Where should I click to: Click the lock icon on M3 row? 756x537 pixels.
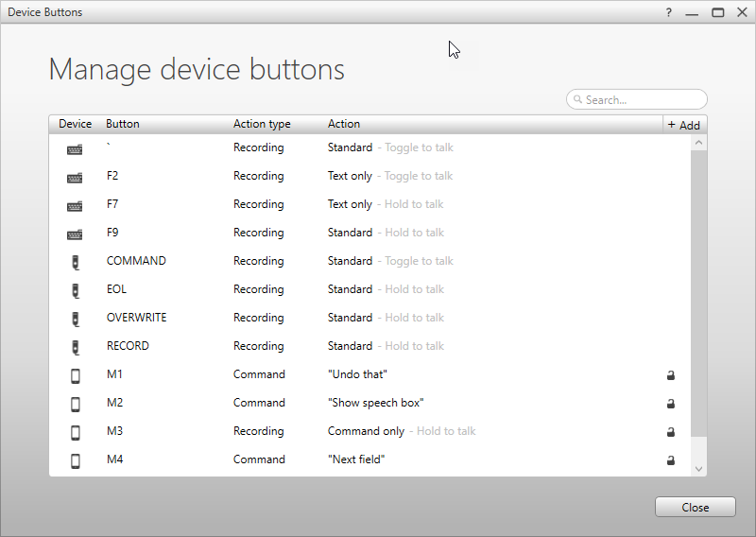pyautogui.click(x=671, y=432)
